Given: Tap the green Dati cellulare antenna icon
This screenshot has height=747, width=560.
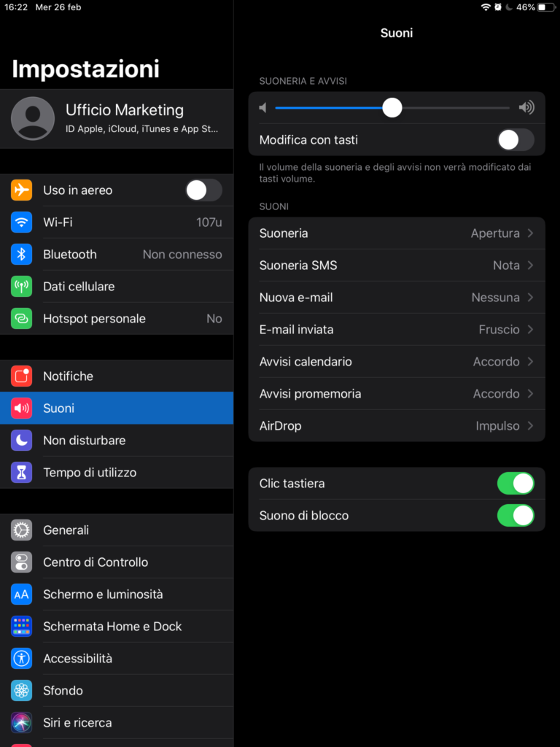Looking at the screenshot, I should (22, 287).
